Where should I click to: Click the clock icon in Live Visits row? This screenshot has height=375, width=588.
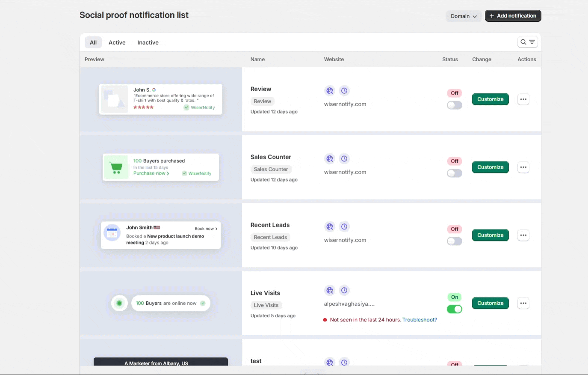pyautogui.click(x=344, y=290)
